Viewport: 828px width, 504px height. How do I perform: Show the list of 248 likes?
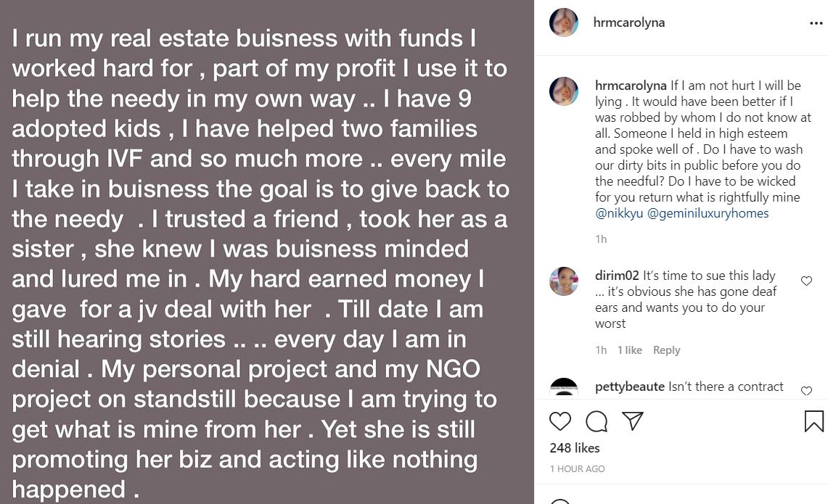575,448
